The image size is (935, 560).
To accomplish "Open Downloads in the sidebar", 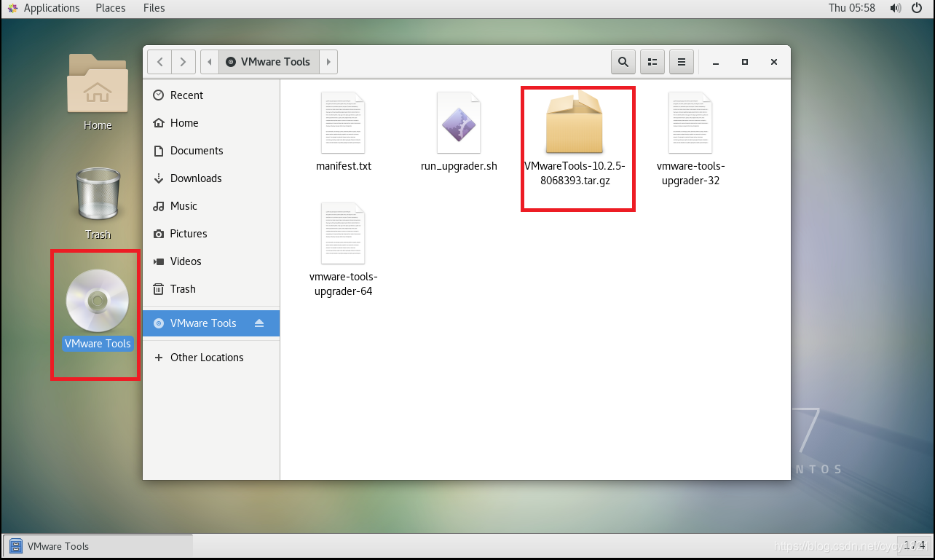I will pyautogui.click(x=211, y=178).
